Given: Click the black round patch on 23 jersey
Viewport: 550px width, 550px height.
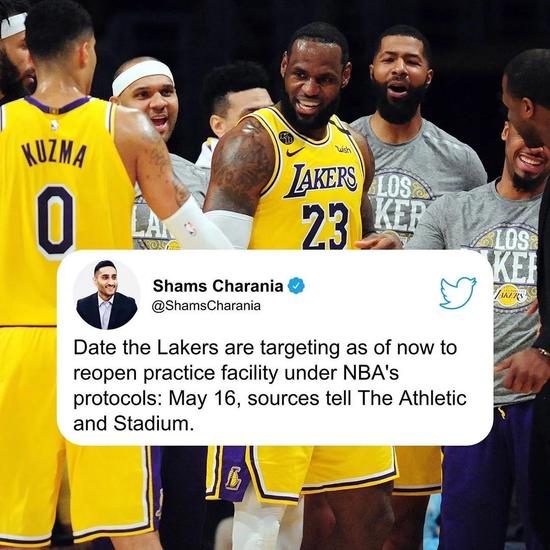Looking at the screenshot, I should tap(286, 138).
